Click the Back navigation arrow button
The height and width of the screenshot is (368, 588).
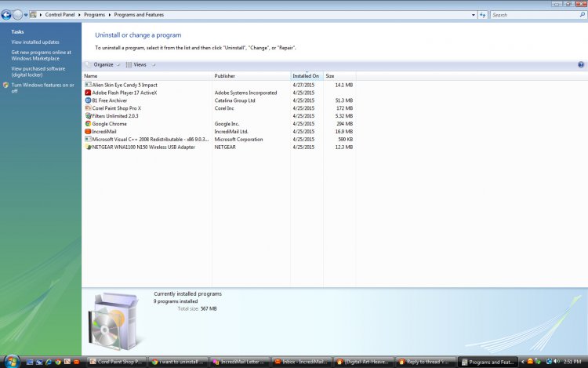click(6, 15)
